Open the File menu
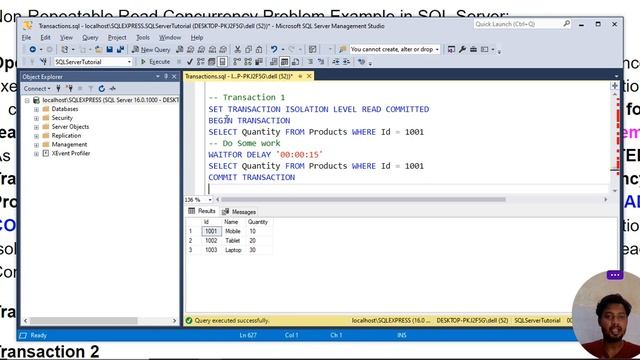This screenshot has height=360, width=640. click(27, 37)
